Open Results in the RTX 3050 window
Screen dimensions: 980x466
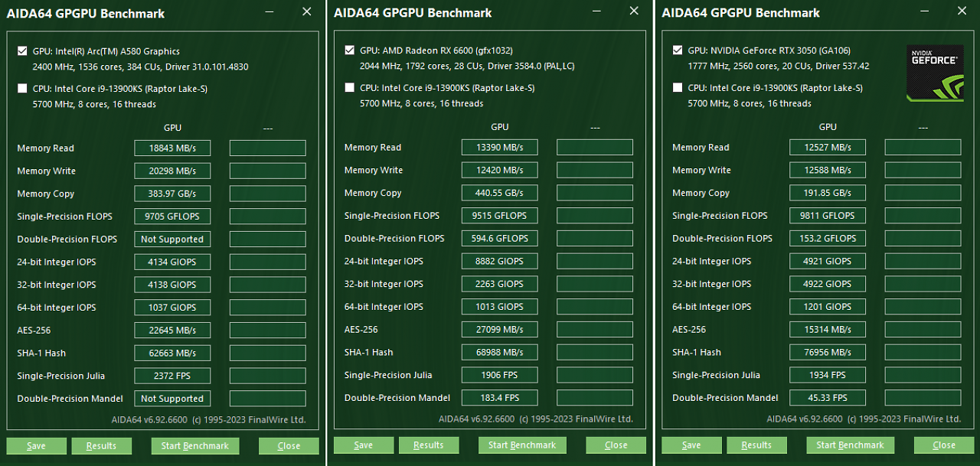point(756,445)
